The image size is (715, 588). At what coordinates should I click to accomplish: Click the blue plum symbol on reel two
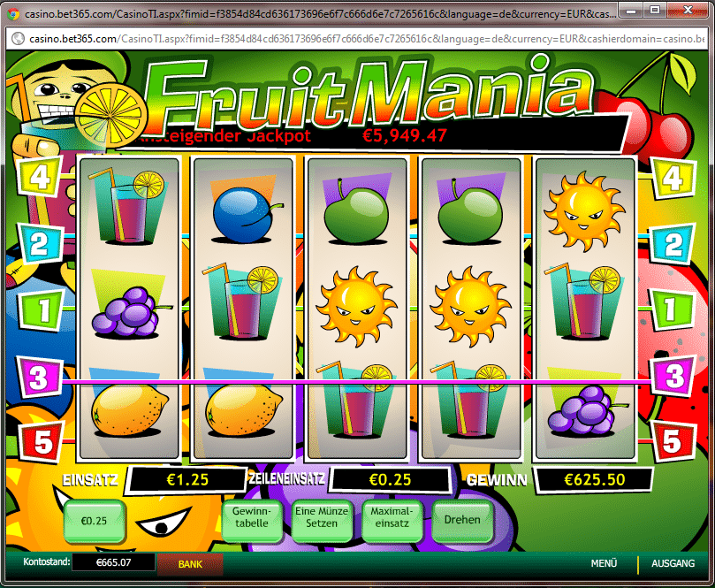pyautogui.click(x=244, y=214)
